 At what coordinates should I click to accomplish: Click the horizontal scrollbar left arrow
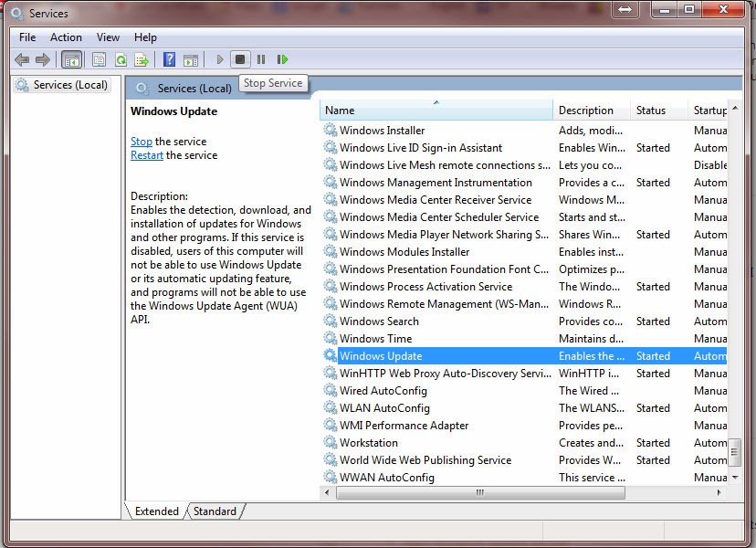(x=328, y=492)
